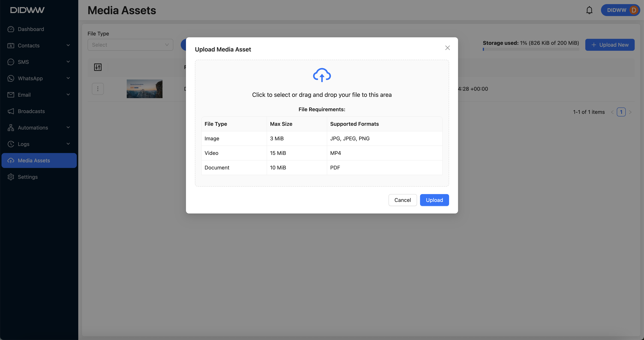Viewport: 644px width, 340px height.
Task: Click the storage used progress bar
Action: tap(531, 49)
